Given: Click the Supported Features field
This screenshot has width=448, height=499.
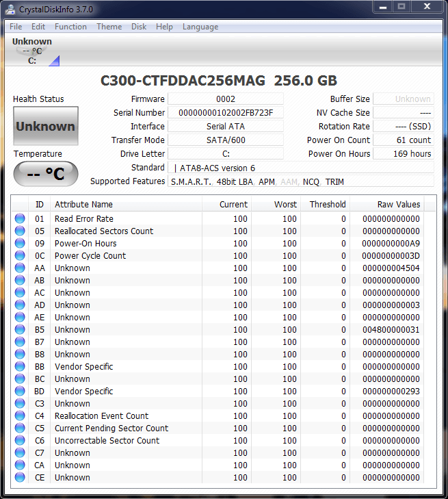Looking at the screenshot, I should coord(301,181).
